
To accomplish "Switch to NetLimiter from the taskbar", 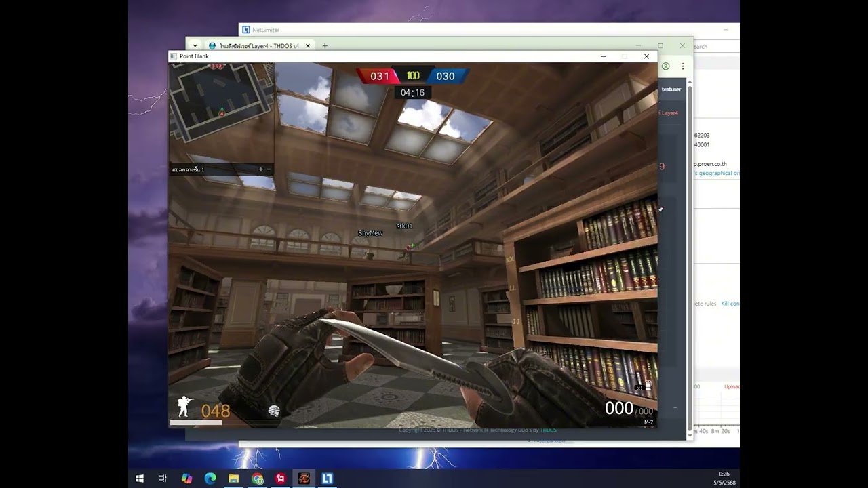I will [x=328, y=478].
